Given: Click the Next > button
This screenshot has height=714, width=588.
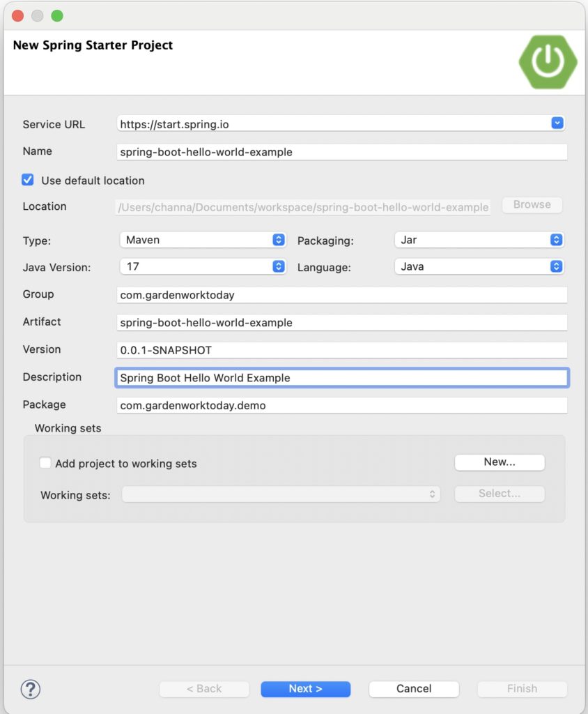Looking at the screenshot, I should click(x=305, y=689).
